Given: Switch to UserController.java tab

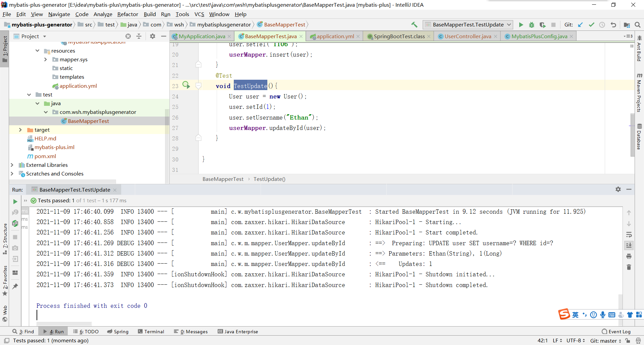Looking at the screenshot, I should (468, 36).
